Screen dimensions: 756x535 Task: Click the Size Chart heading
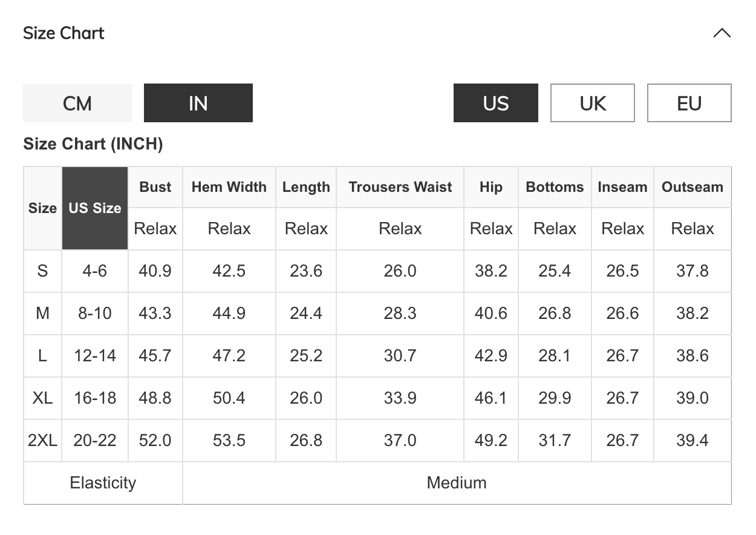click(64, 33)
